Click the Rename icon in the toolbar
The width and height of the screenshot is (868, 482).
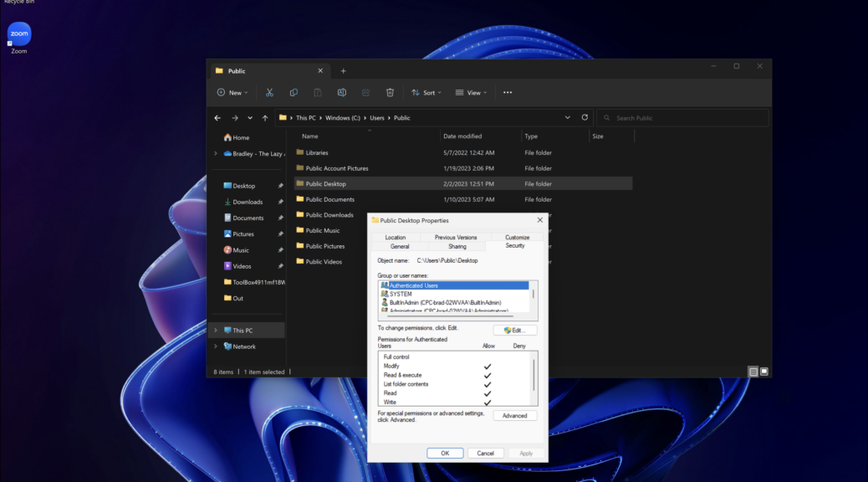[341, 93]
